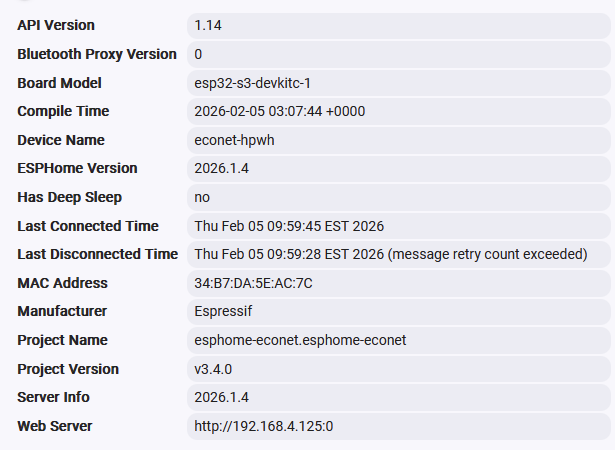
Task: Select the ESPHome Version 2026.1.4 value
Action: pyautogui.click(x=222, y=168)
